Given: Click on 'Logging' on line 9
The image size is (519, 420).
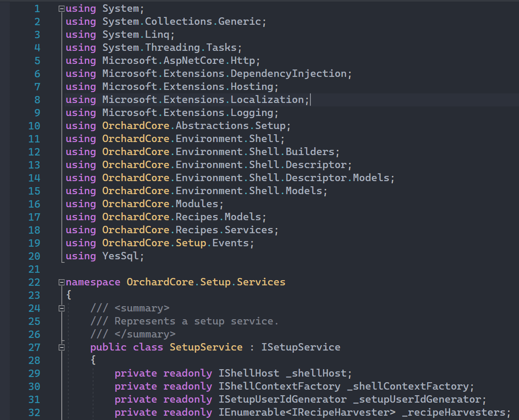Looking at the screenshot, I should point(252,113).
